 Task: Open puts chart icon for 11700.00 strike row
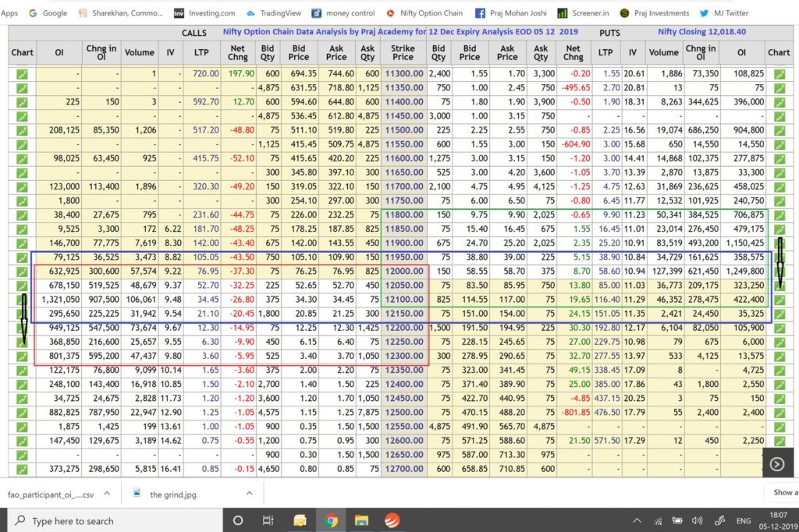click(779, 186)
